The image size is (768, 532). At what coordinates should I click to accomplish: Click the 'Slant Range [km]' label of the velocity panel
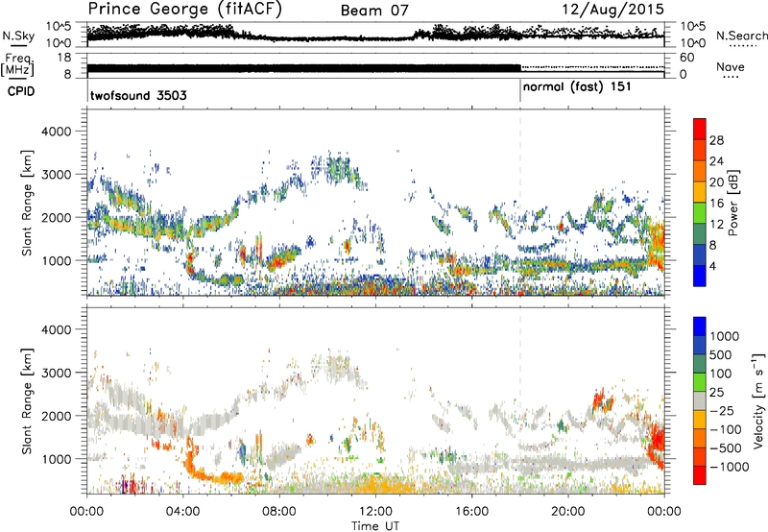click(x=27, y=400)
